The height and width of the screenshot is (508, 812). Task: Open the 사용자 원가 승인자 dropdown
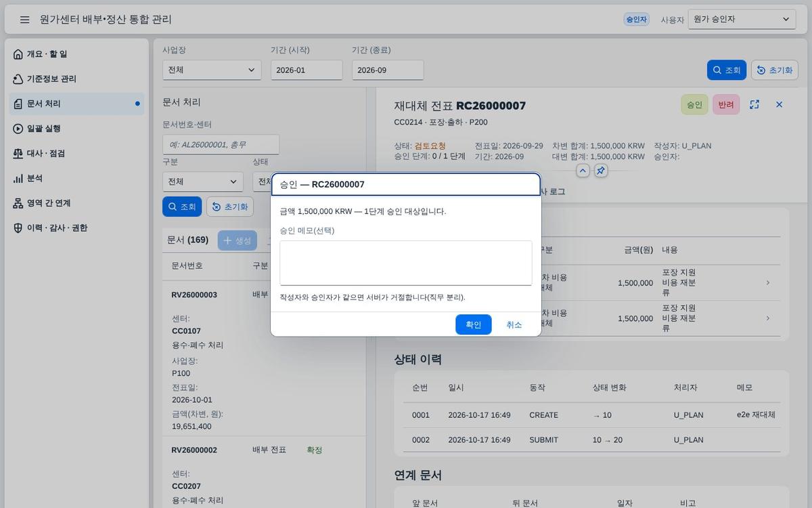(x=742, y=20)
